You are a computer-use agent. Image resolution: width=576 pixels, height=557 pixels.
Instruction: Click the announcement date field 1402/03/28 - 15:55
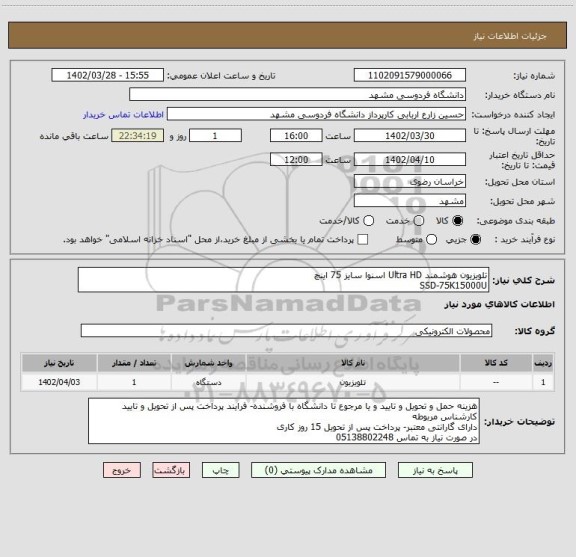108,75
